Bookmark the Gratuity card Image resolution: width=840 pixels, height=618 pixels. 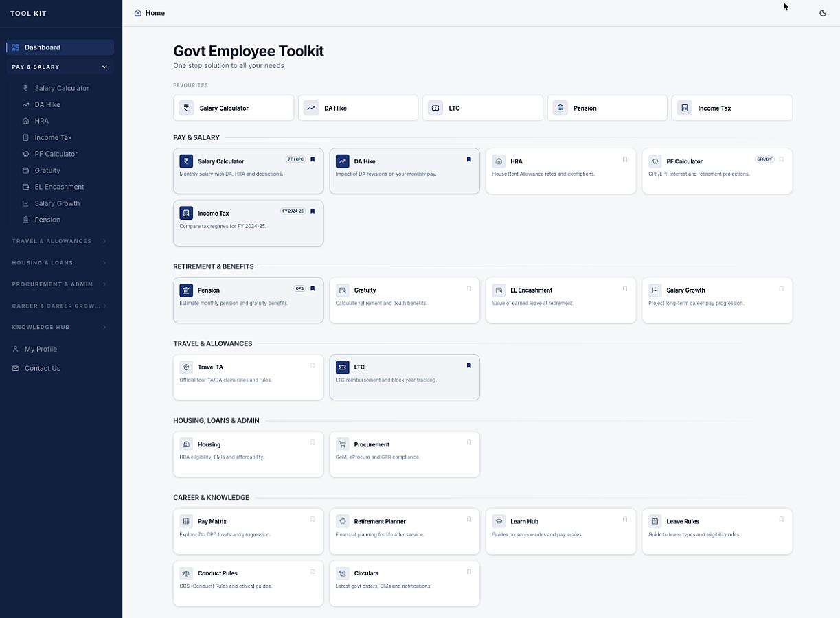(x=469, y=288)
